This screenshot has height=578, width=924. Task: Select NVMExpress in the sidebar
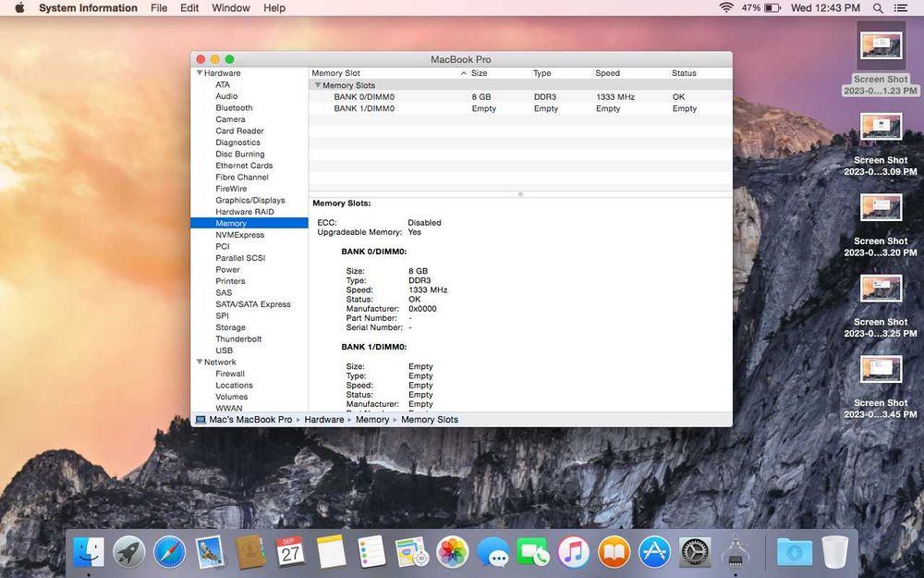tap(240, 235)
